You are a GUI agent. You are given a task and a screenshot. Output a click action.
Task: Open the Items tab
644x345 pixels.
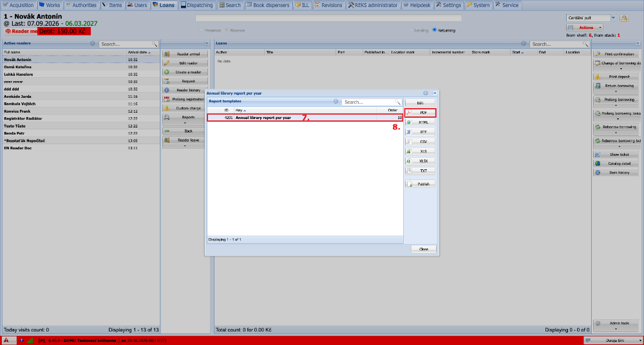click(113, 5)
